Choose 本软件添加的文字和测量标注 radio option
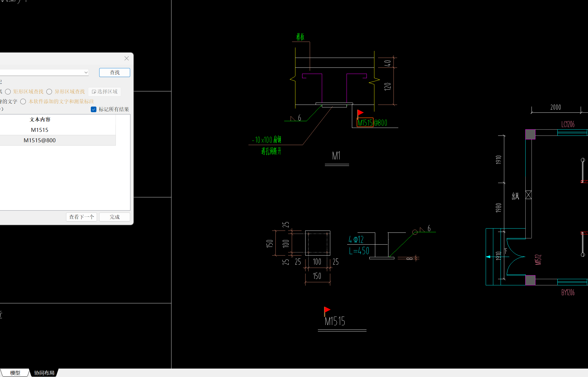Screen dimensions: 588x377 pyautogui.click(x=23, y=101)
